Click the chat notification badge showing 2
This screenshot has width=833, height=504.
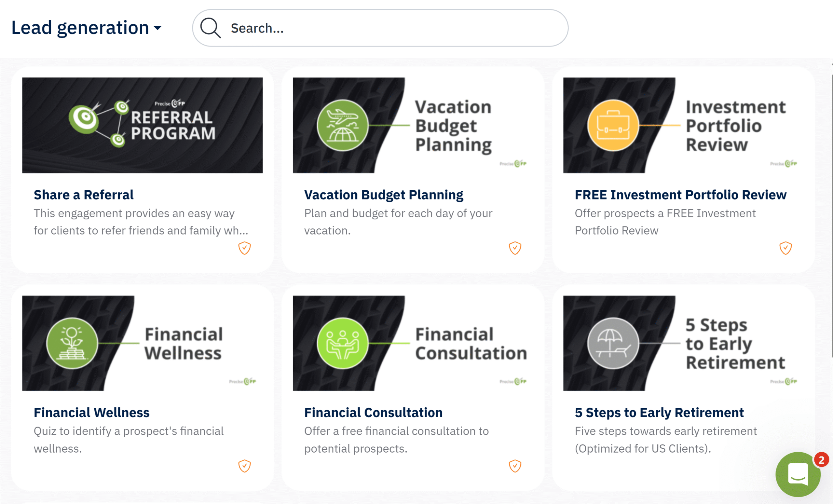(821, 460)
